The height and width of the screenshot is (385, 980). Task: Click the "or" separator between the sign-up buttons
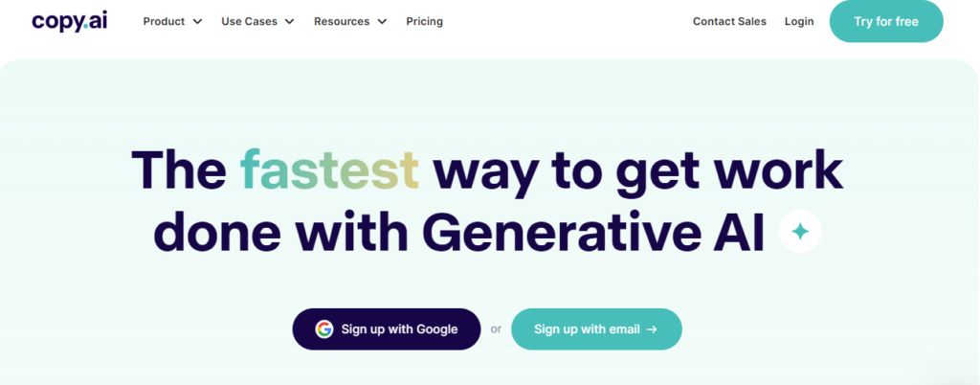[497, 329]
